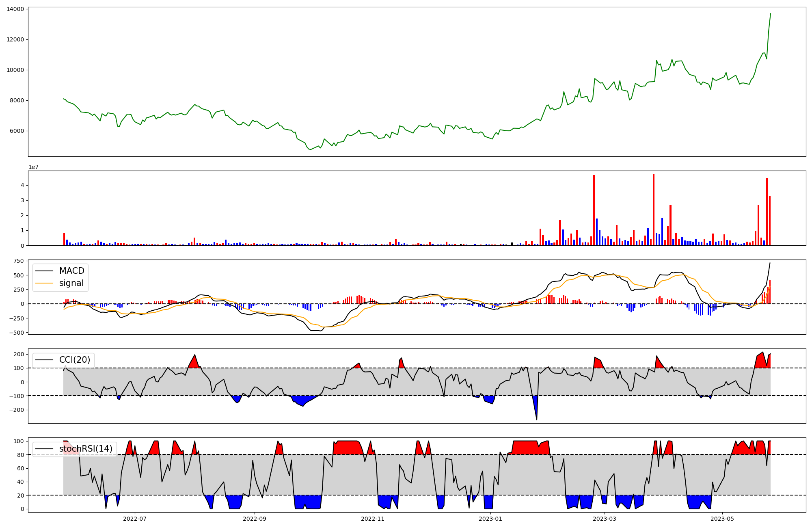Click the peak of the green price line
The image size is (812, 528).
click(x=770, y=14)
